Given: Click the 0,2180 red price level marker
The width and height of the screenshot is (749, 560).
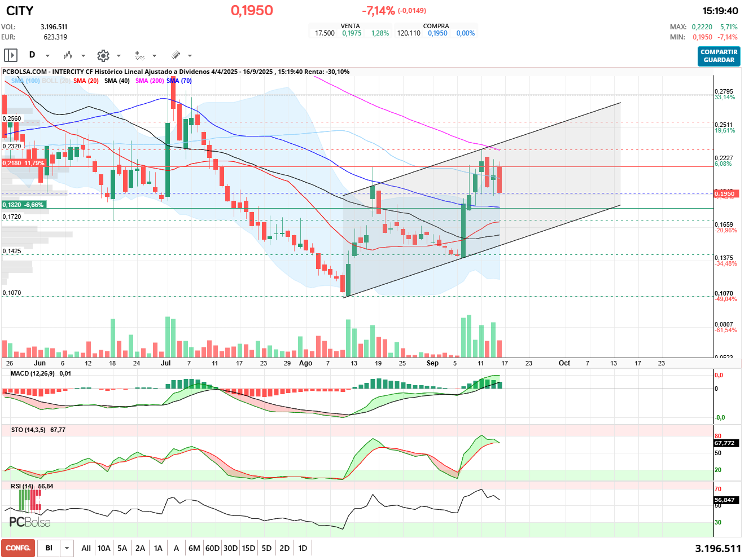Looking at the screenshot, I should tap(23, 163).
